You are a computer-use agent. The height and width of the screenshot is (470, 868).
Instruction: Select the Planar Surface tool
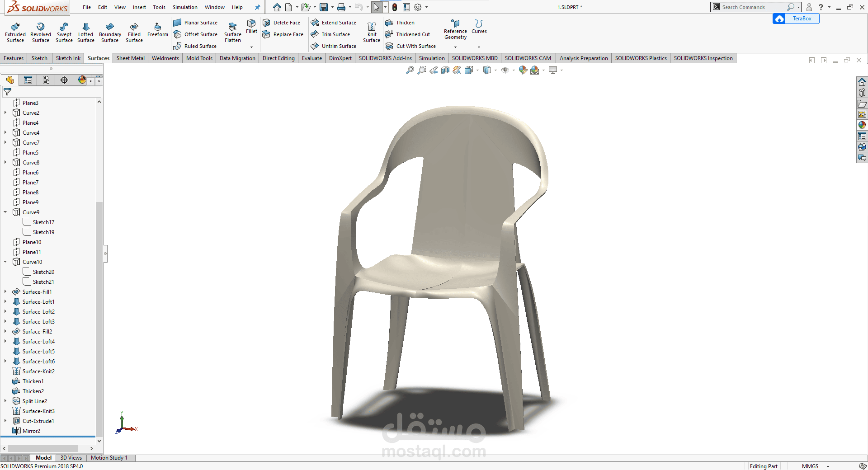pyautogui.click(x=195, y=23)
